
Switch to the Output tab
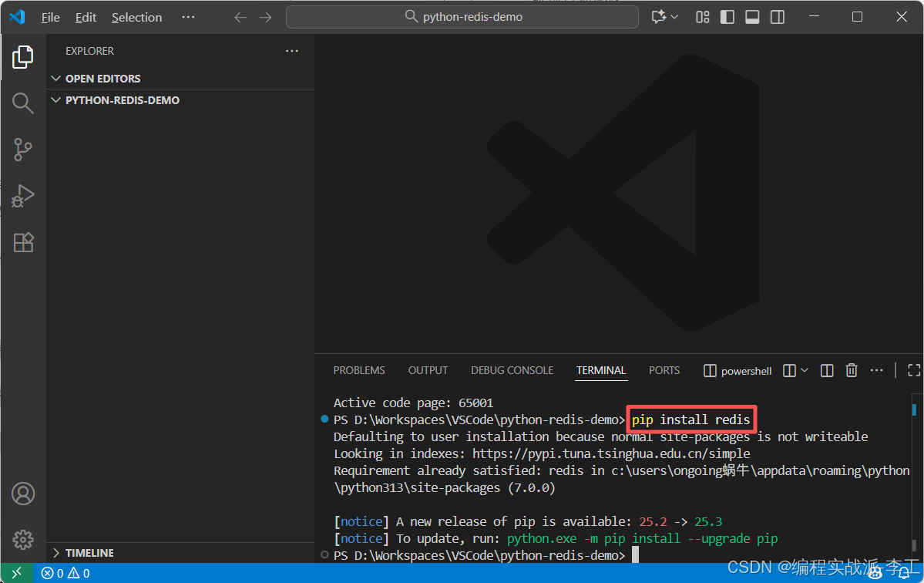(x=428, y=370)
